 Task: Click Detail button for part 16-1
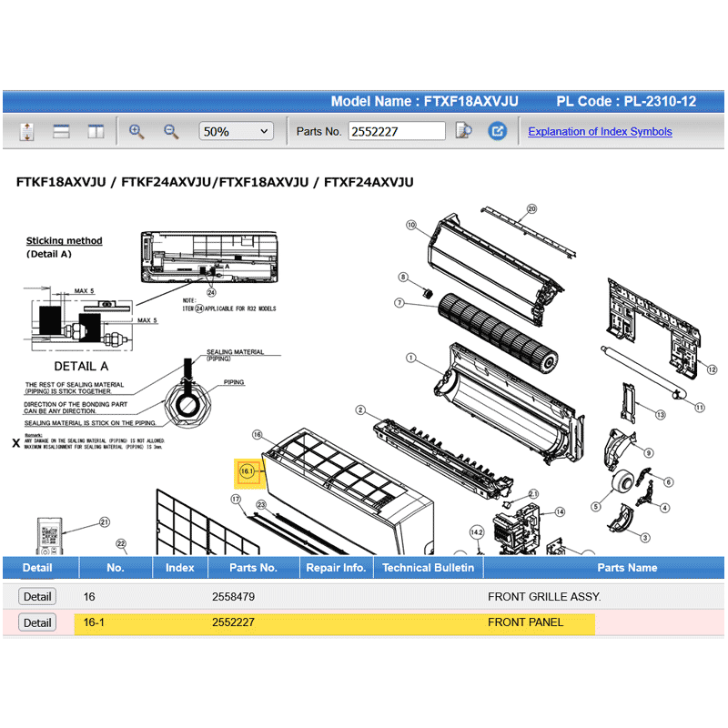[37, 622]
